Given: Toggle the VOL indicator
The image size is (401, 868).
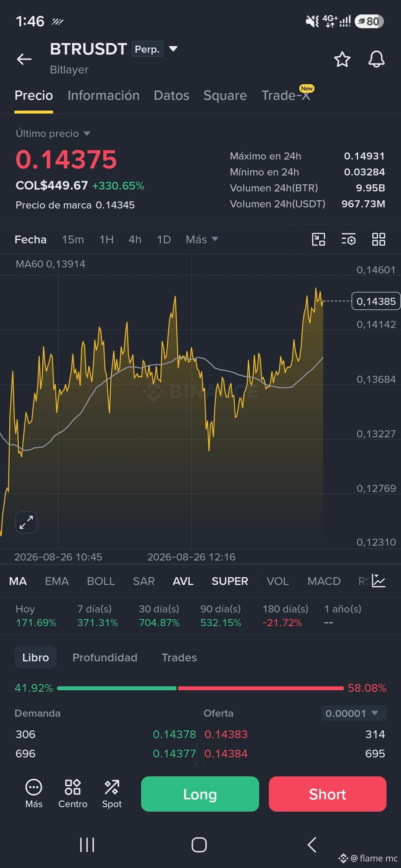Looking at the screenshot, I should (x=278, y=581).
